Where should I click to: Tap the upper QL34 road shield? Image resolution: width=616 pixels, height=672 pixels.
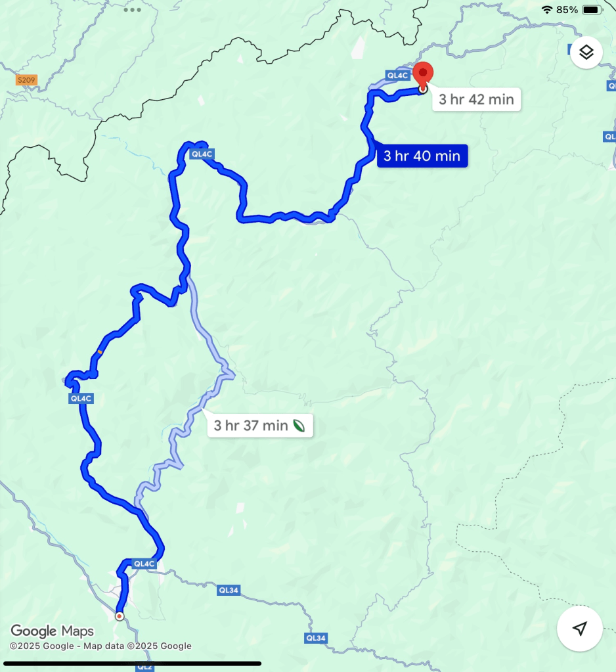point(229,590)
